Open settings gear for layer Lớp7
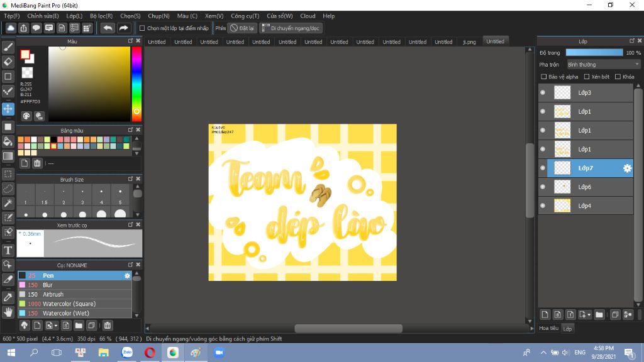Screen dimensions: 644x362 pyautogui.click(x=627, y=168)
